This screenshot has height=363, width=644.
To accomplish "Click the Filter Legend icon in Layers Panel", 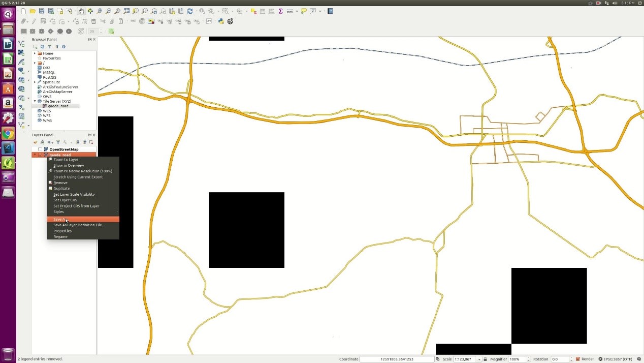I will tap(58, 142).
